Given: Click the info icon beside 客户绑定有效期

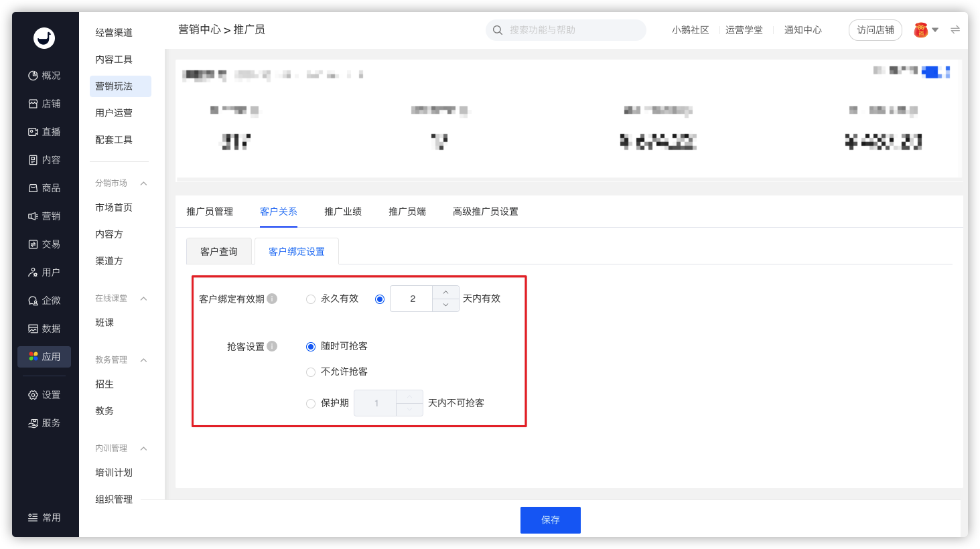Looking at the screenshot, I should click(272, 299).
